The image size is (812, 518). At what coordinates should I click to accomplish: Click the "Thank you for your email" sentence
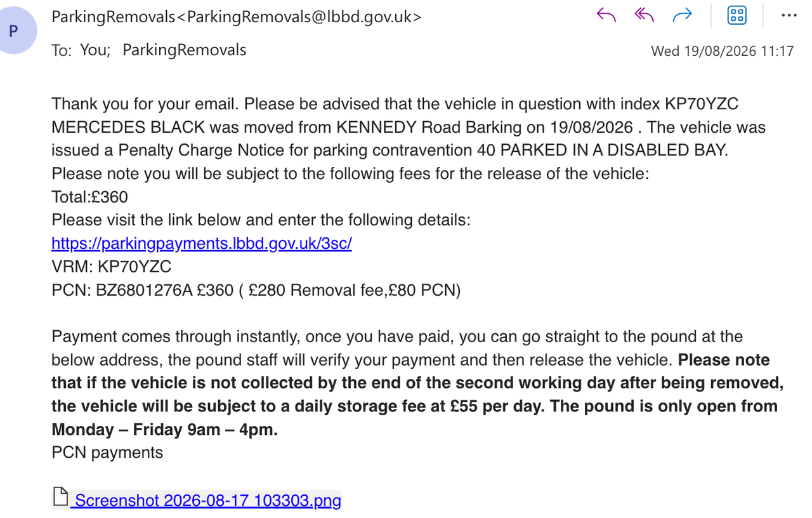(145, 104)
